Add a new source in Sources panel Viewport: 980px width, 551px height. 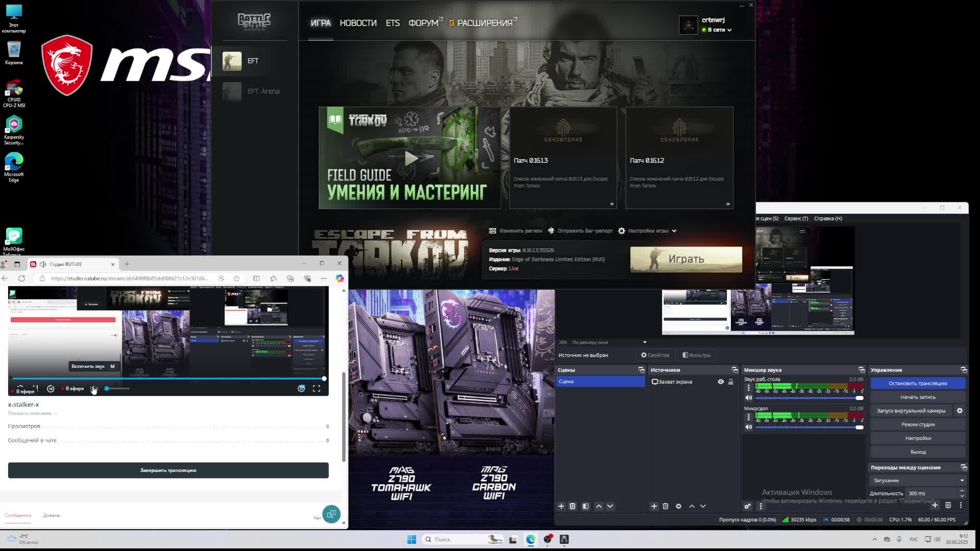654,506
